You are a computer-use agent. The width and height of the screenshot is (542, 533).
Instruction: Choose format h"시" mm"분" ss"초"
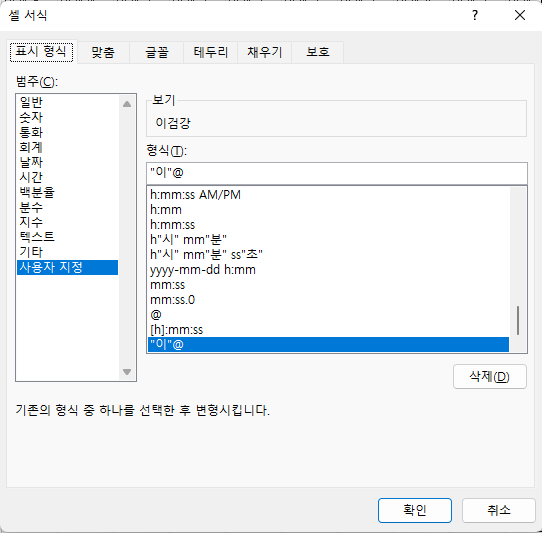click(x=328, y=255)
